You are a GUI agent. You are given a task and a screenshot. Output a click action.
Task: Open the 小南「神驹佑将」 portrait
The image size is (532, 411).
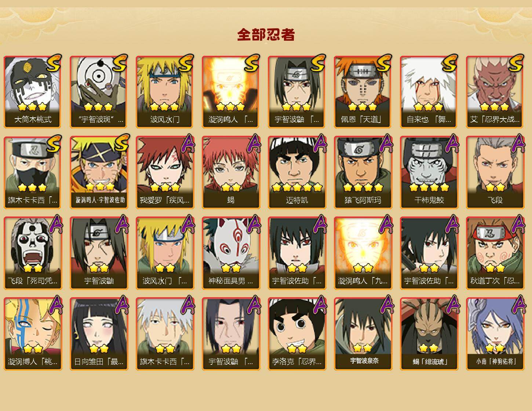495,334
